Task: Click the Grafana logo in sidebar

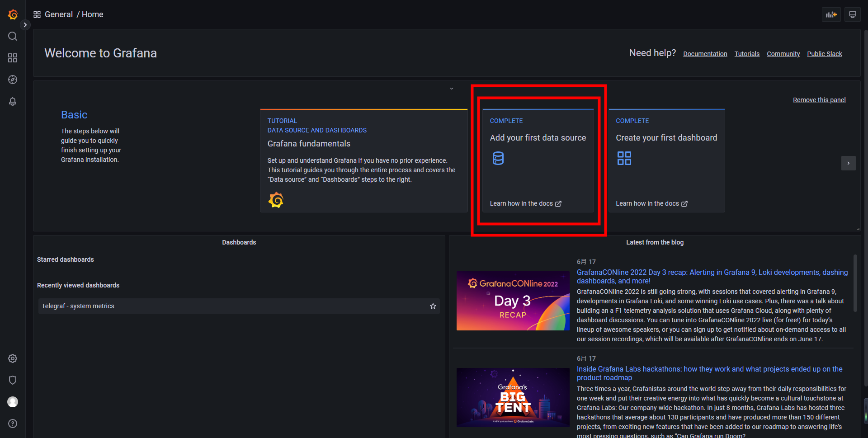Action: tap(13, 14)
